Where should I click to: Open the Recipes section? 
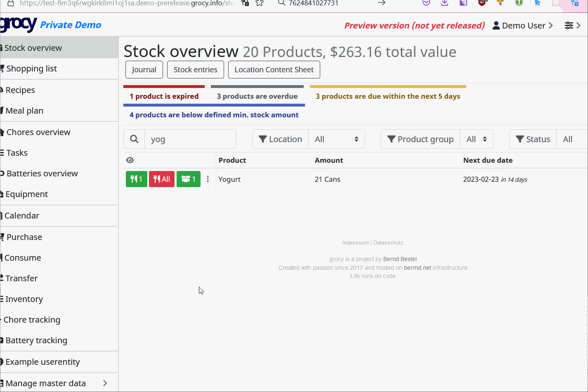pos(21,90)
